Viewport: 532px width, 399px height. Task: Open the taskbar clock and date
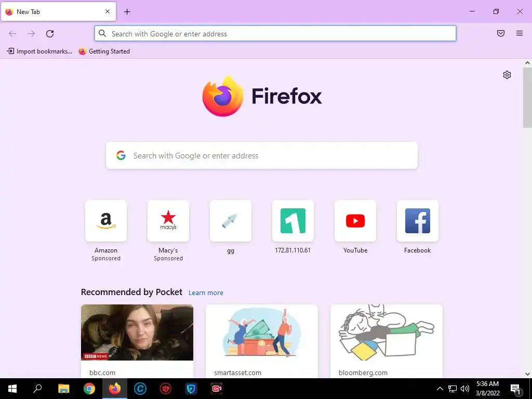point(487,389)
